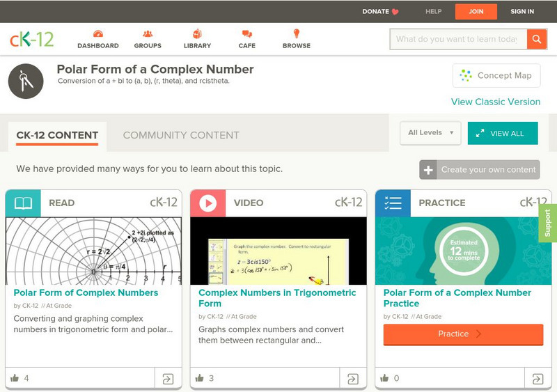Like the Polar Form of Complex Numbers read
Image resolution: width=557 pixels, height=392 pixels.
[15, 378]
